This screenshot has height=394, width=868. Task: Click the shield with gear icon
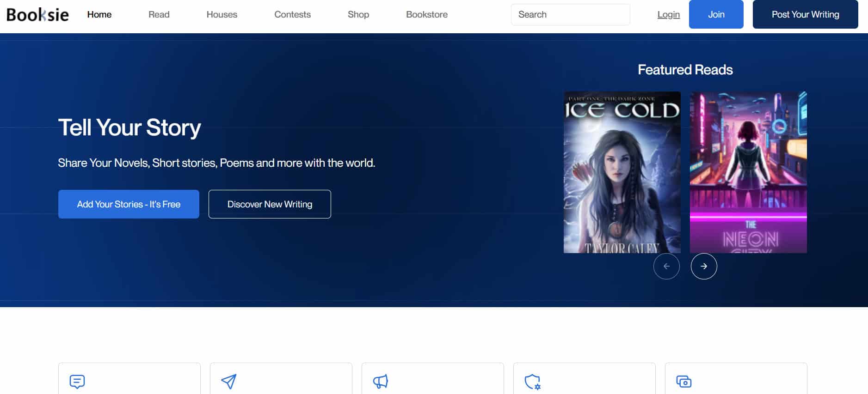[532, 382]
